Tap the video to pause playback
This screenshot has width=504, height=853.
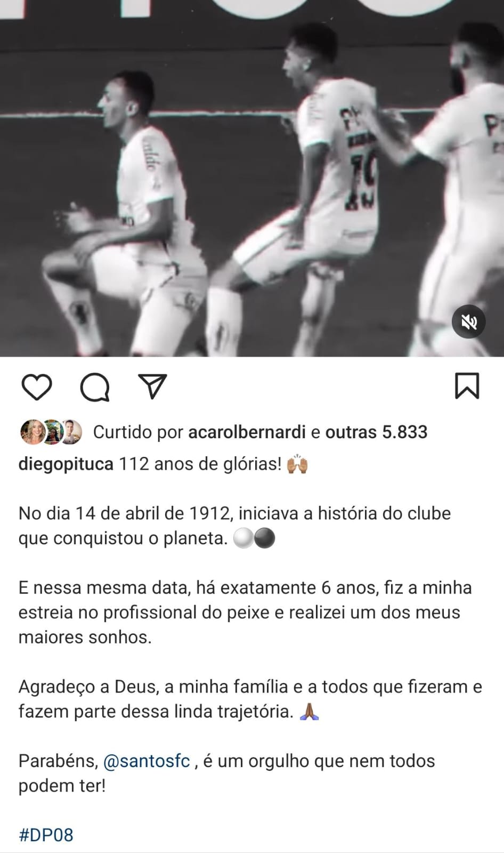click(252, 178)
